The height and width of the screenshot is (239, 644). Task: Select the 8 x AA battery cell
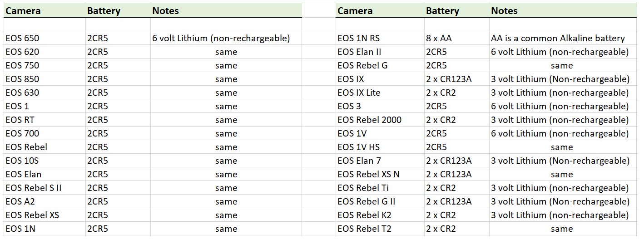439,39
